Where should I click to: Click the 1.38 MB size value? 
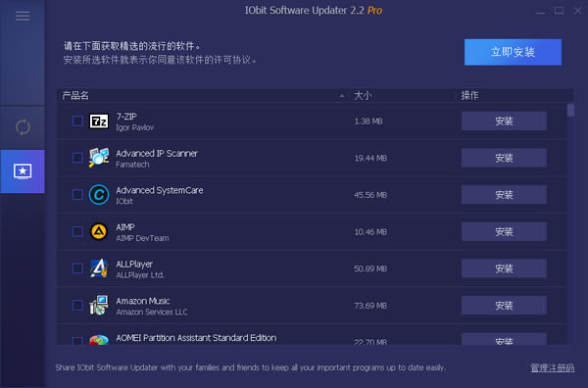368,121
